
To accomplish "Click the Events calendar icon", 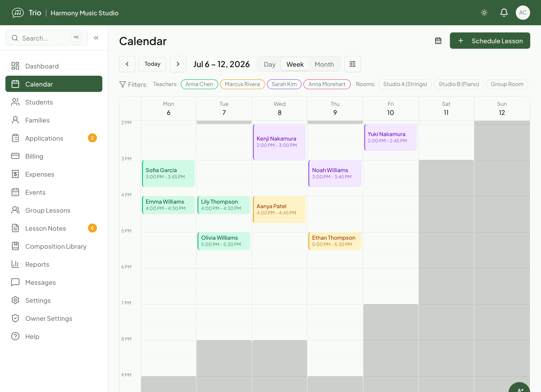I will pos(15,192).
